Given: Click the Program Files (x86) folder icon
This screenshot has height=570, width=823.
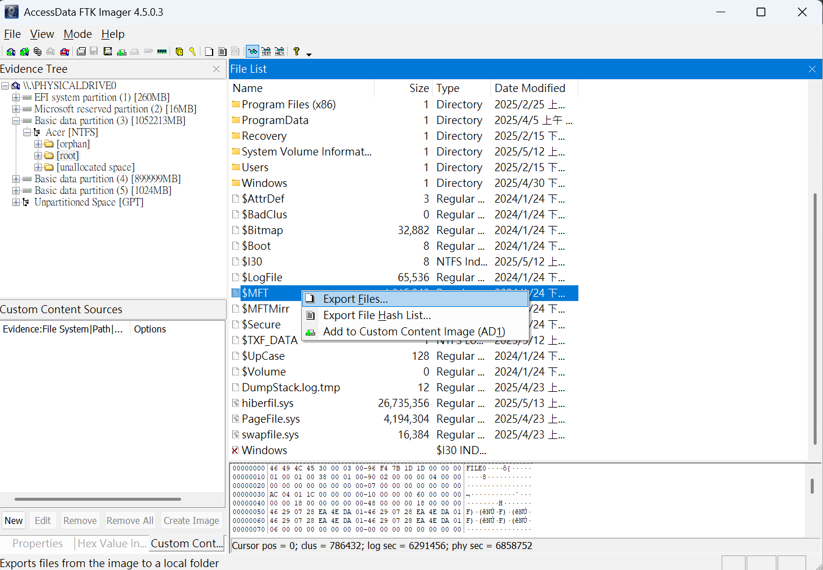Looking at the screenshot, I should (x=236, y=104).
